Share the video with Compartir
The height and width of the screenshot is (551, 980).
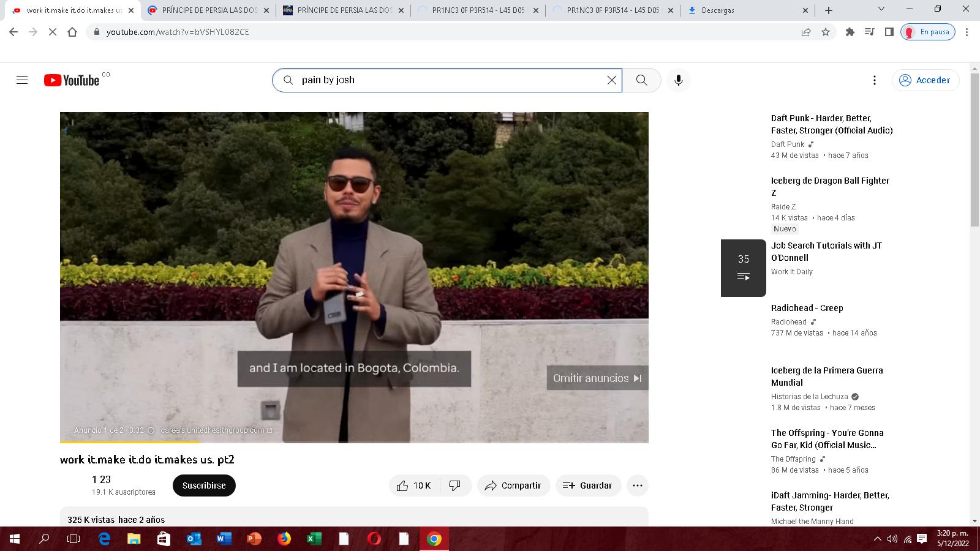513,485
